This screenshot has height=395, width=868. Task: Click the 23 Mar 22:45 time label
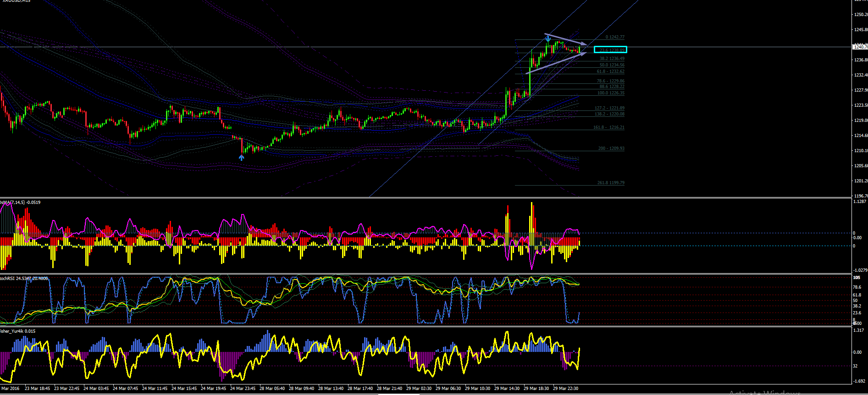67,389
